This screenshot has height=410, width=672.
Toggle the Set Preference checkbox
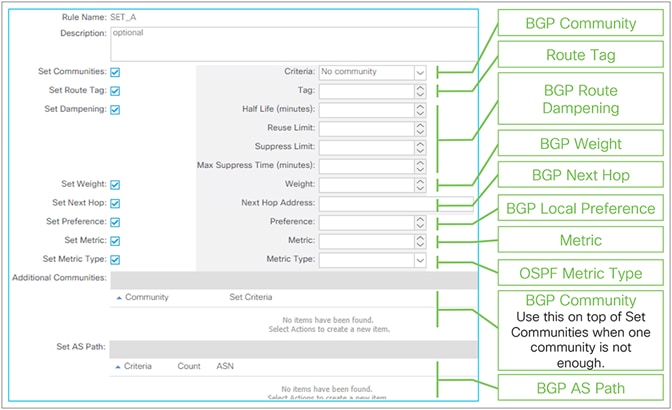[x=115, y=222]
